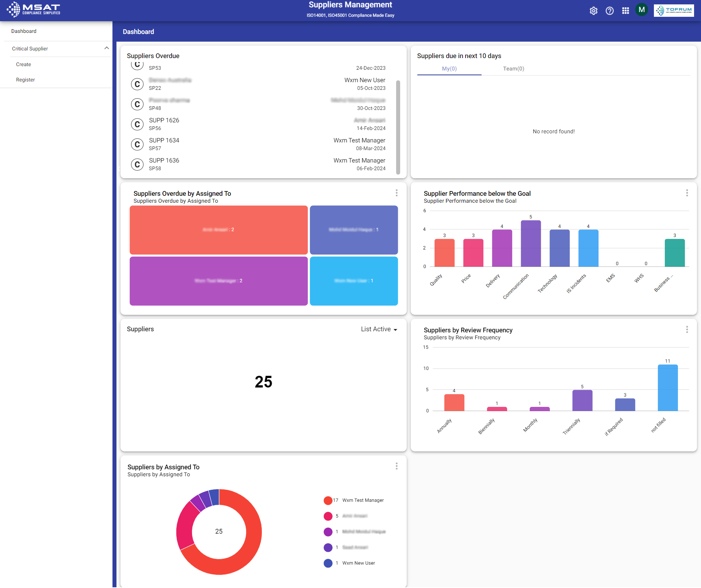Open Dashboard from the sidebar
Screen dimensions: 701x588
[x=24, y=31]
